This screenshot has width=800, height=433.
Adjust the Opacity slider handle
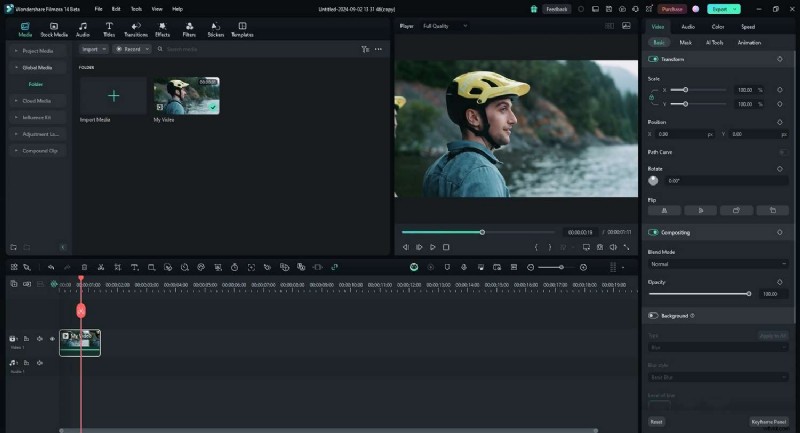coord(748,294)
